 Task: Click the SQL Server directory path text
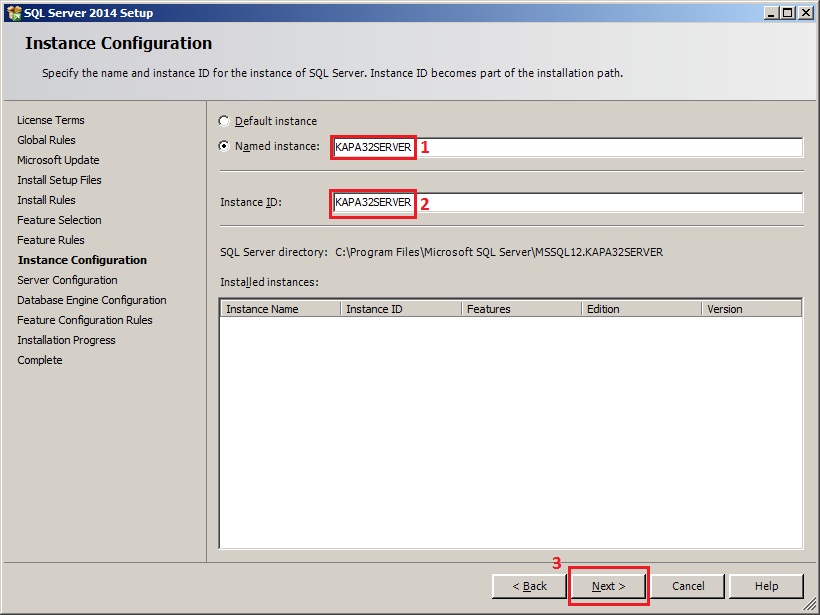499,252
